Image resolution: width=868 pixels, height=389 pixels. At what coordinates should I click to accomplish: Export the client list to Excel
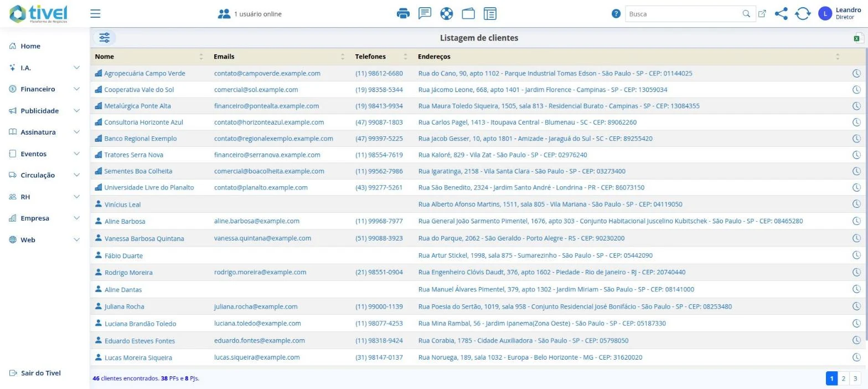[859, 38]
